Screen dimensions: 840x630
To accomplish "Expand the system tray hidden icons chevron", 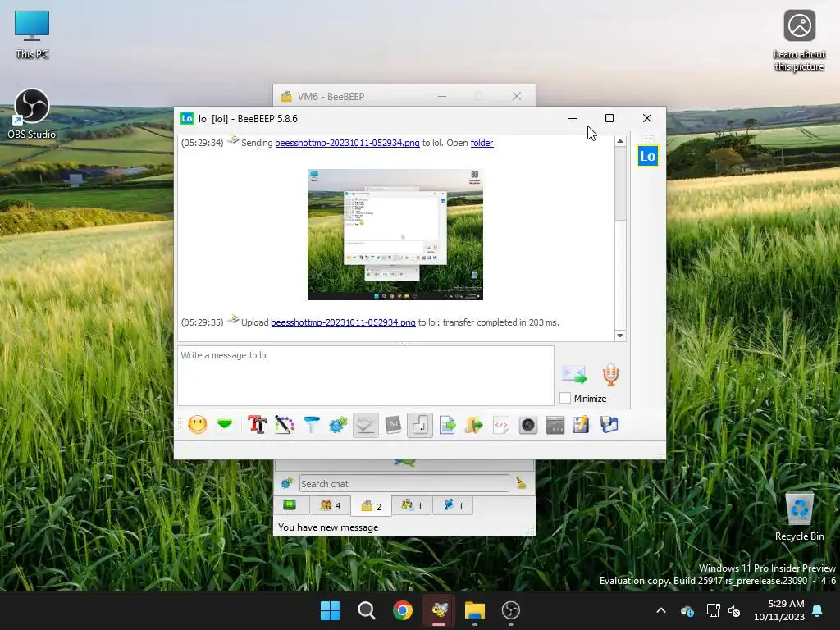I will (661, 610).
